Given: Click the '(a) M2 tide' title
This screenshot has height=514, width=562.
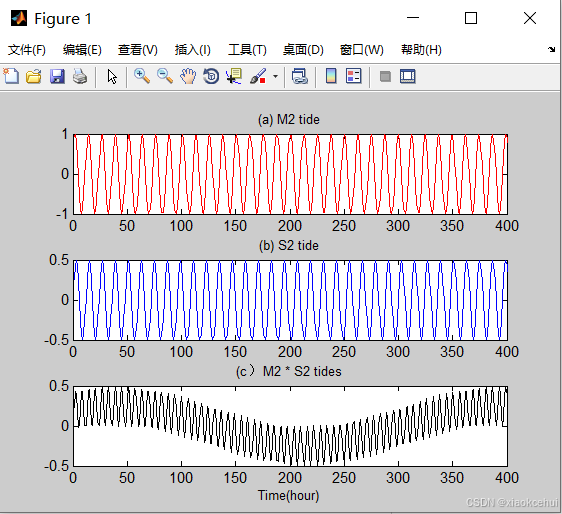Looking at the screenshot, I should 289,119.
